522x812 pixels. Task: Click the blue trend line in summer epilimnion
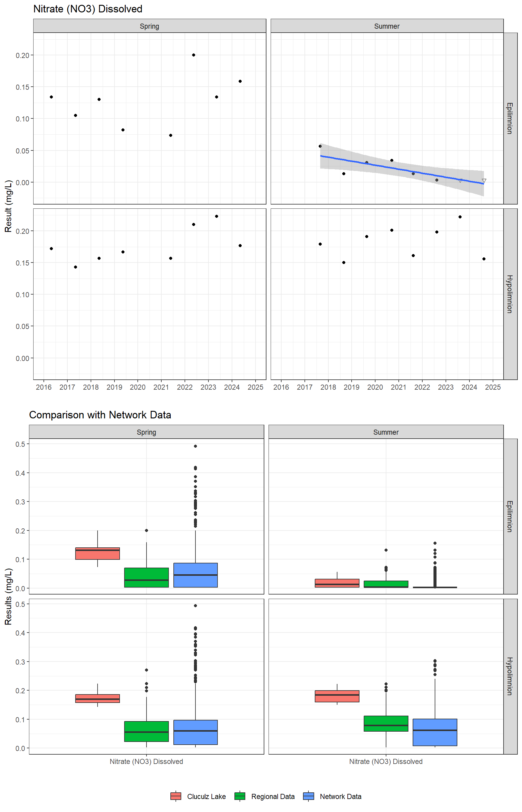point(402,169)
